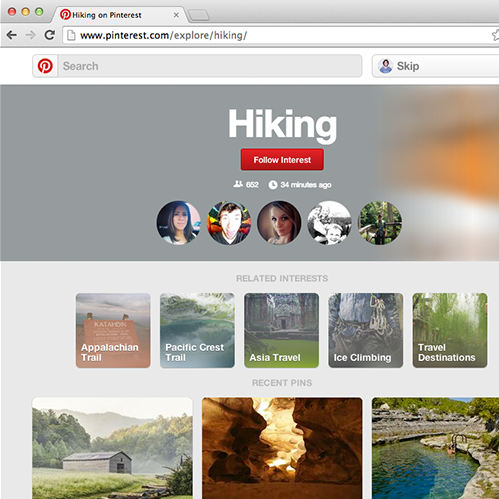Reload the page with the refresh icon
This screenshot has width=499, height=499.
50,35
